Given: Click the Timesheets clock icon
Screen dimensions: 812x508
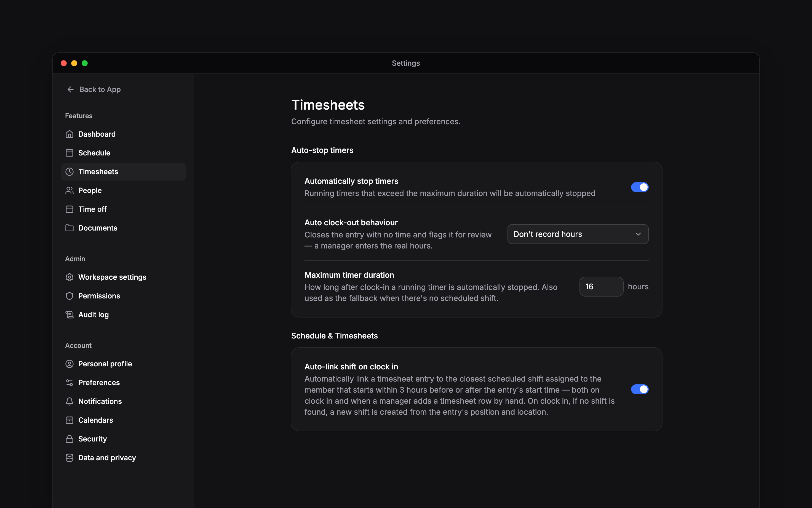Looking at the screenshot, I should [70, 172].
